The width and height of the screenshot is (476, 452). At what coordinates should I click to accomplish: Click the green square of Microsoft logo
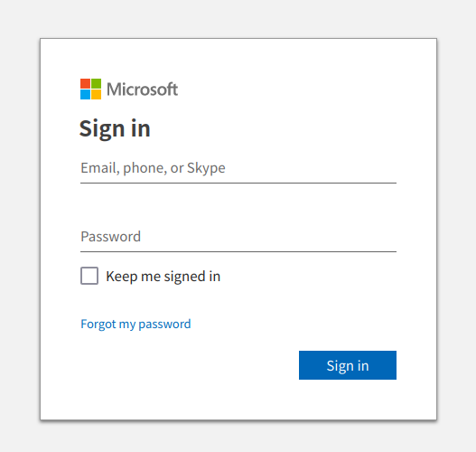click(97, 83)
